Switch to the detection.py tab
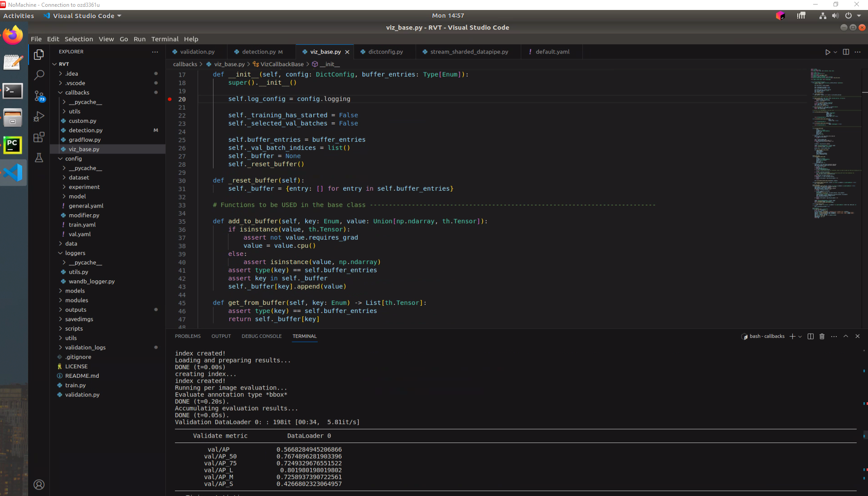 260,52
